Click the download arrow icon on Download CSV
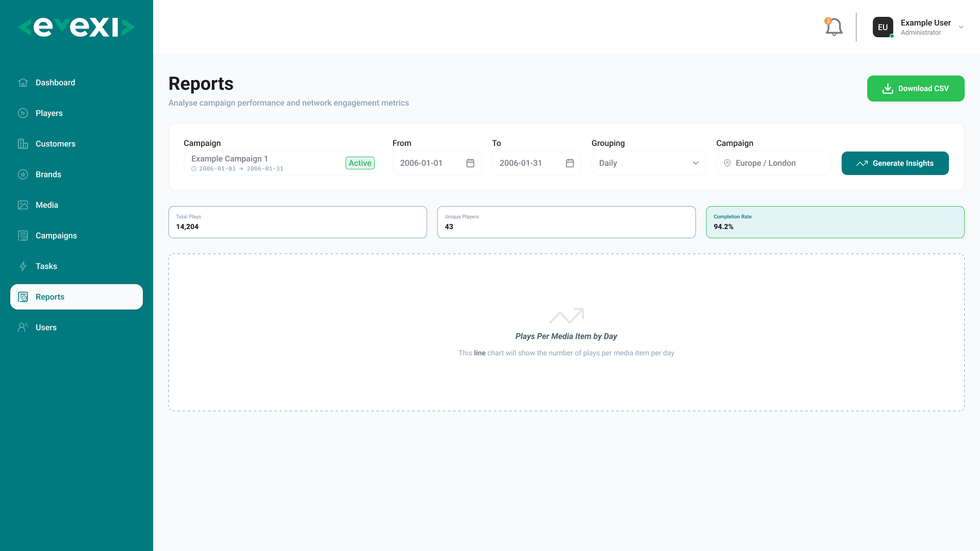 click(888, 89)
